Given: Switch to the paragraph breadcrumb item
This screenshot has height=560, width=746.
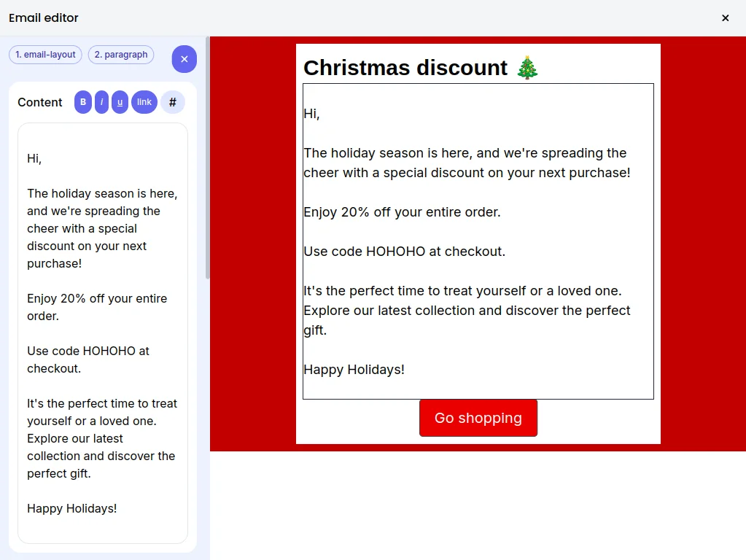Looking at the screenshot, I should pos(121,55).
